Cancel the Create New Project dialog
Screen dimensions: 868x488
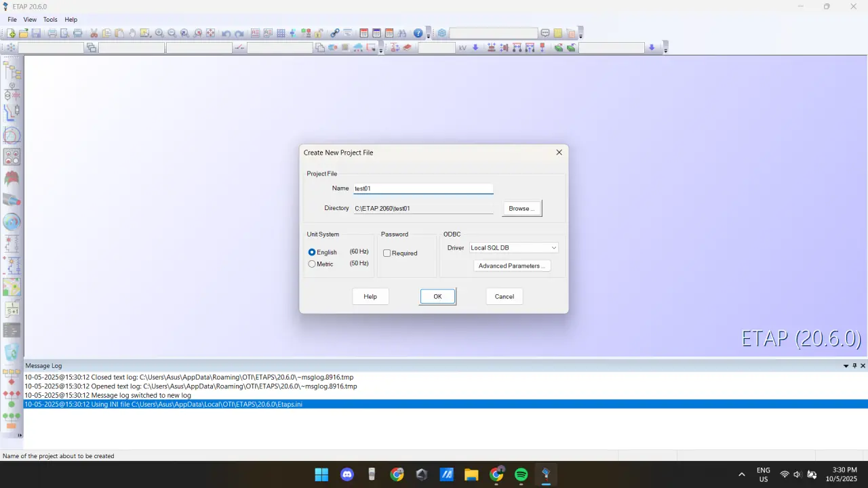[x=505, y=296]
